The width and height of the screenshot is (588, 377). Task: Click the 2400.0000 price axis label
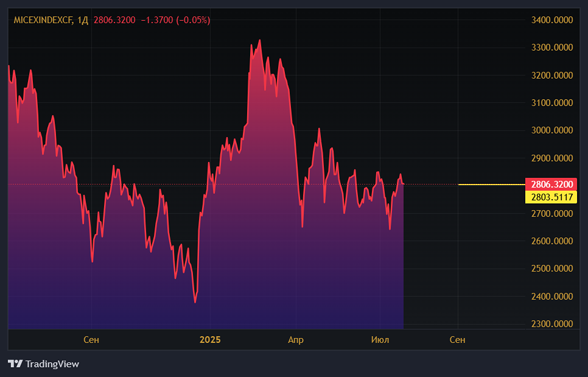pyautogui.click(x=552, y=297)
